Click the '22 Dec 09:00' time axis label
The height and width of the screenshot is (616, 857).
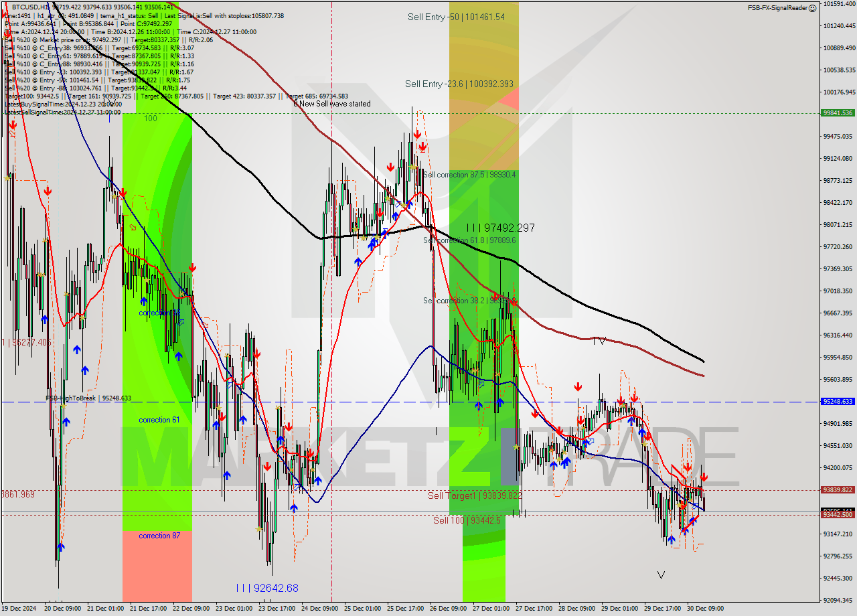191,609
